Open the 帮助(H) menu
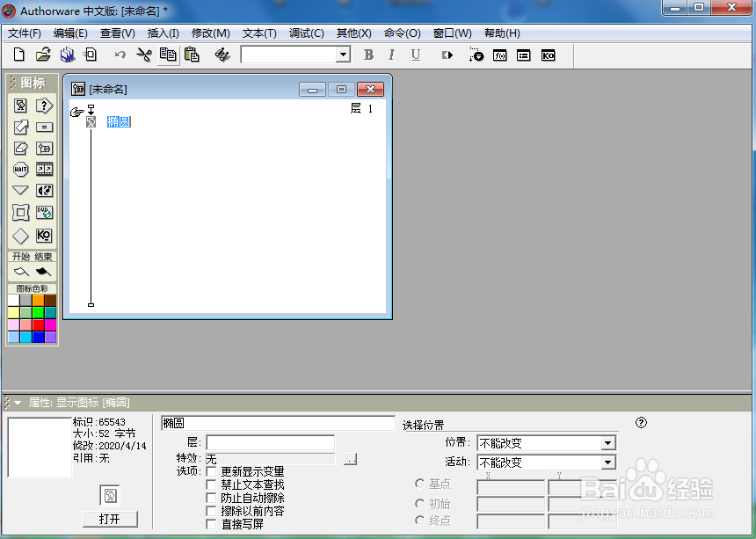The width and height of the screenshot is (756, 539). click(x=502, y=33)
